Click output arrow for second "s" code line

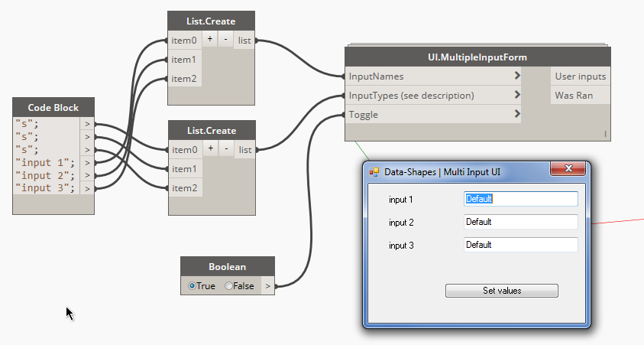[87, 137]
